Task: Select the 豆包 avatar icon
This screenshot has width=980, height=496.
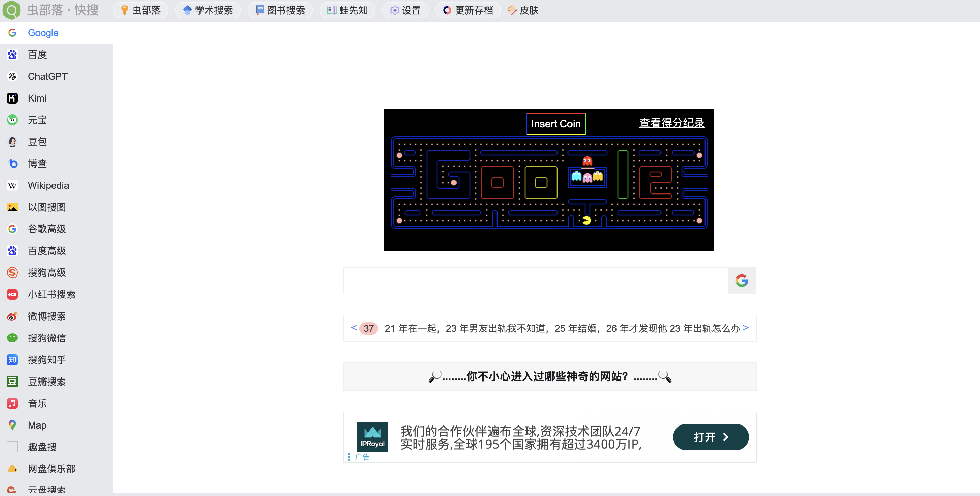Action: click(12, 142)
